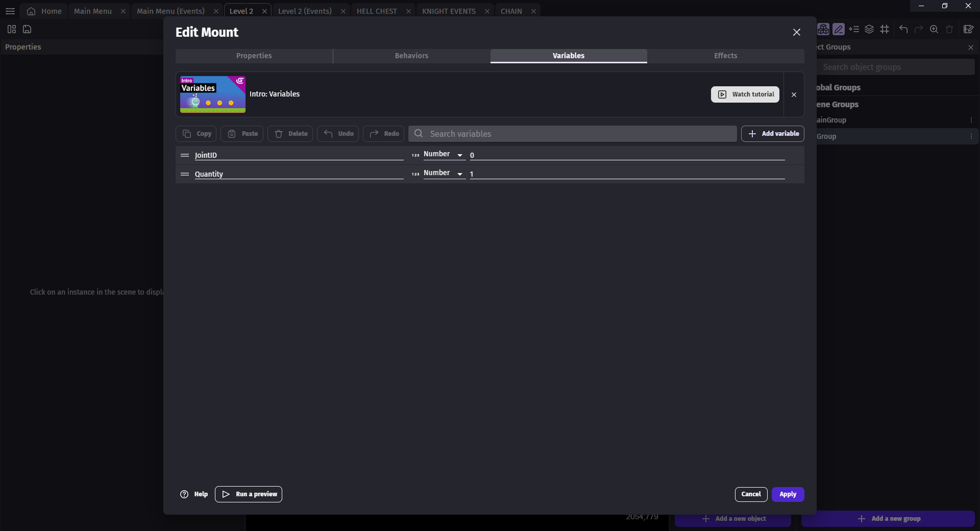
Task: Open the layers panel icon
Action: point(869,29)
